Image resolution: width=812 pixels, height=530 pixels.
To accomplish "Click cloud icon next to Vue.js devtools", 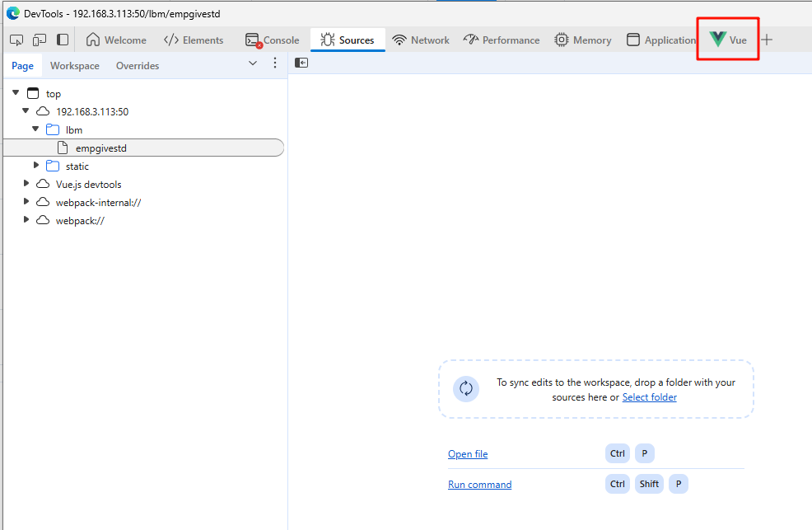I will tap(43, 184).
